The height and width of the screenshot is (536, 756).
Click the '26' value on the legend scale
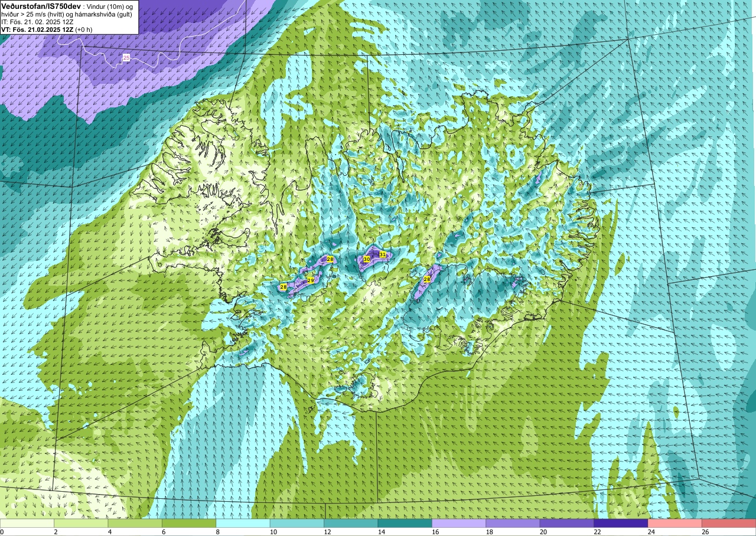click(x=706, y=532)
